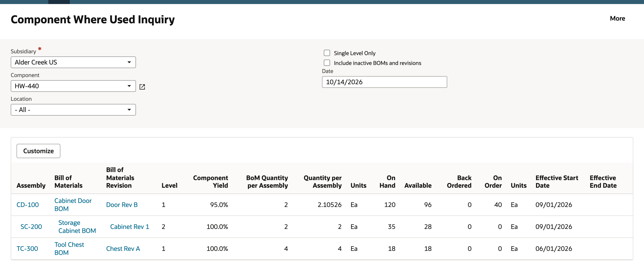
Task: Select the On Order value 40
Action: tap(498, 205)
